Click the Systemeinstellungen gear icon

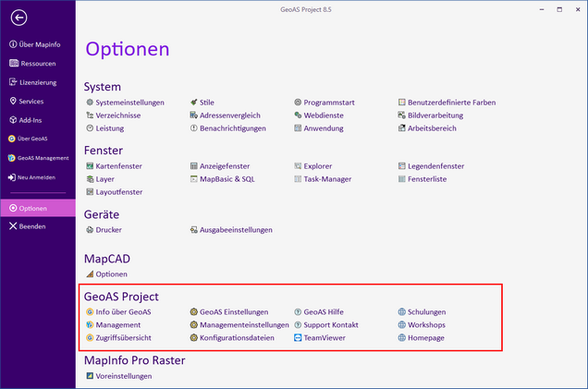[x=90, y=103]
